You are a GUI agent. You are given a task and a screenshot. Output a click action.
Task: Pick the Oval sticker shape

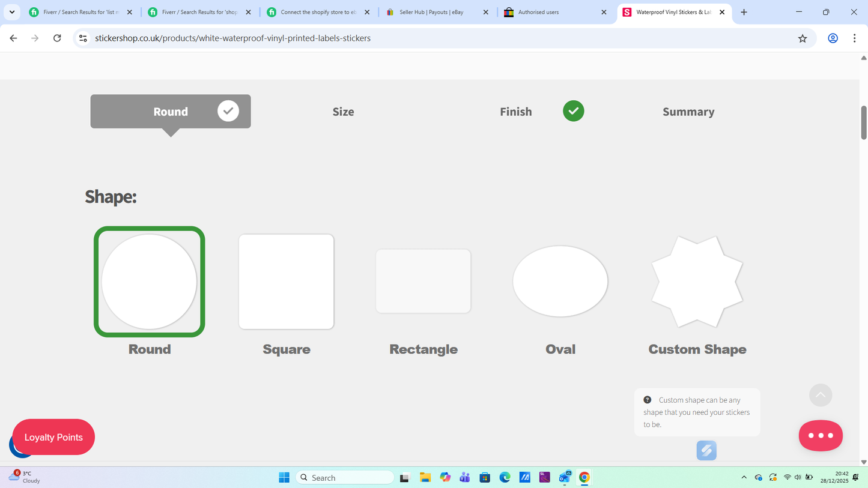click(560, 281)
